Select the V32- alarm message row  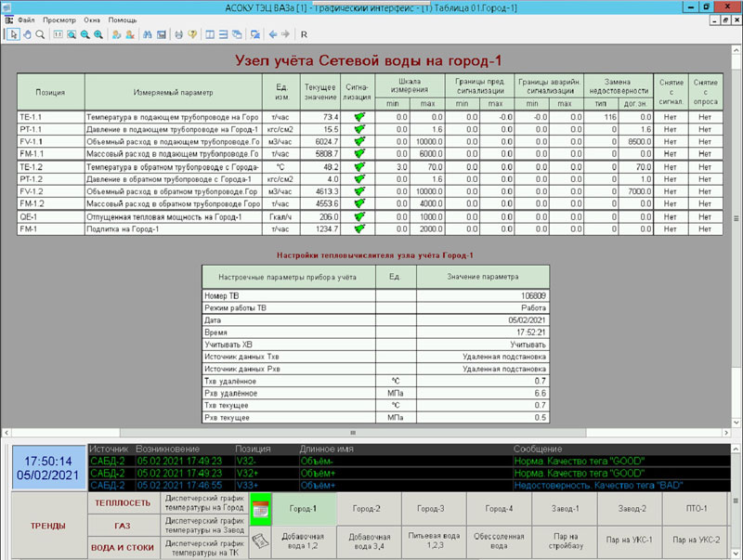[x=410, y=461]
